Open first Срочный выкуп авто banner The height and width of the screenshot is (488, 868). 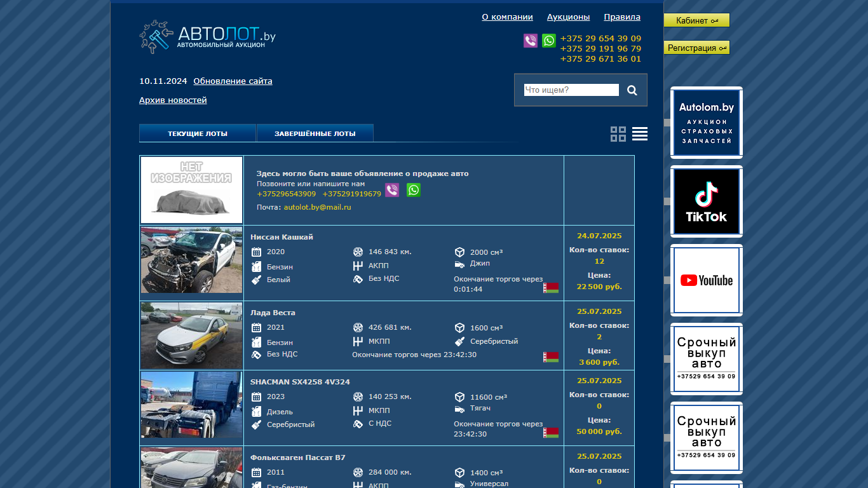tap(707, 359)
